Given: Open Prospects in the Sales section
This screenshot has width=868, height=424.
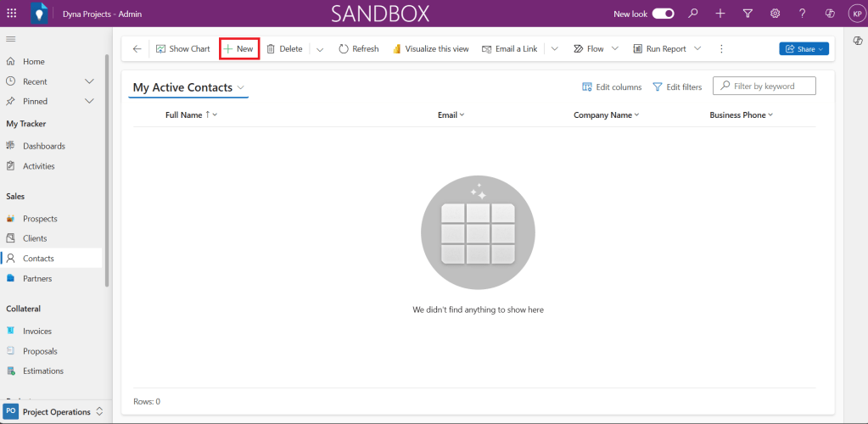Looking at the screenshot, I should 40,219.
